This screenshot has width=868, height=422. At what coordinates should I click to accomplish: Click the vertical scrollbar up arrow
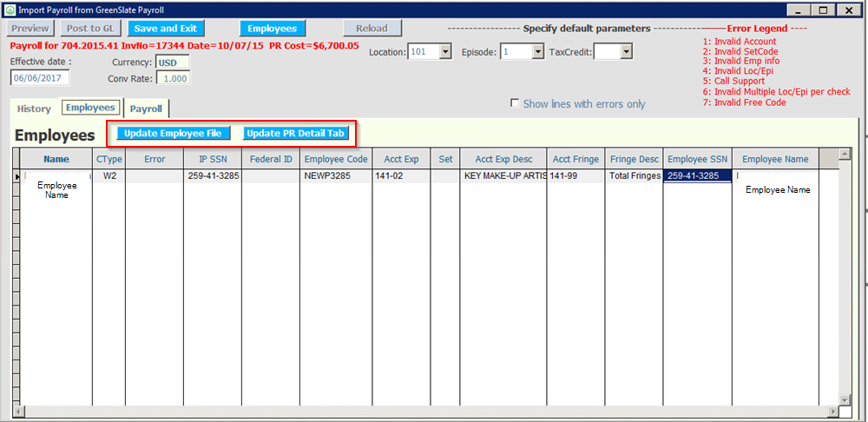845,154
